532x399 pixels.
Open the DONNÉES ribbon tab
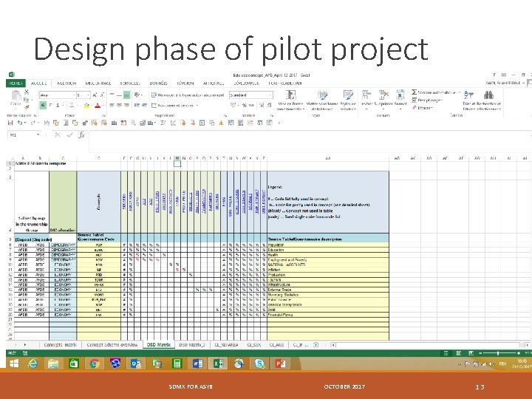tap(158, 83)
